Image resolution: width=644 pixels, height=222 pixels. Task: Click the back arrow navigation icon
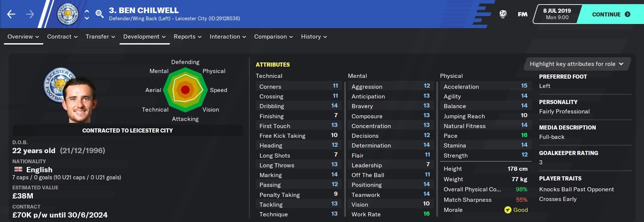coord(11,14)
